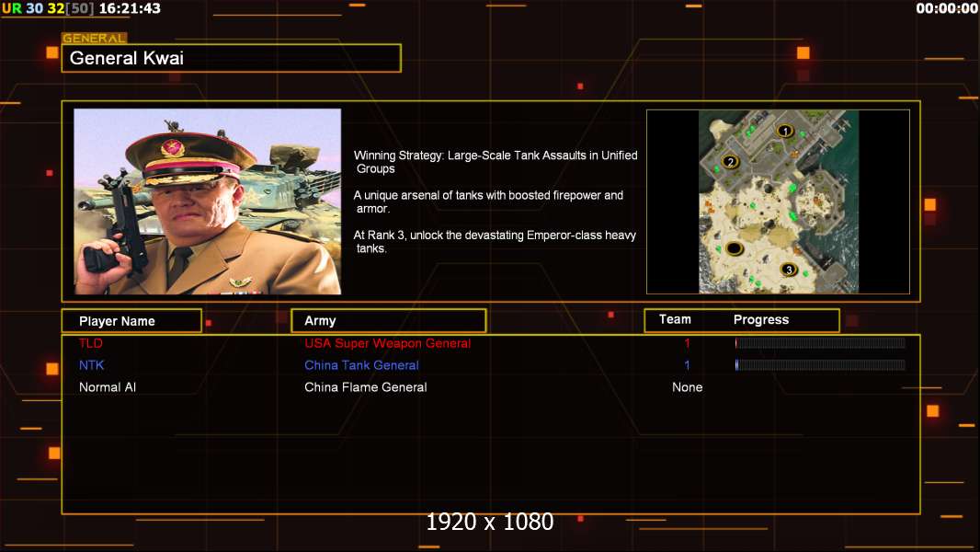Click the 00:00:00 timer at top right
Image resolution: width=980 pixels, height=552 pixels.
click(x=947, y=8)
